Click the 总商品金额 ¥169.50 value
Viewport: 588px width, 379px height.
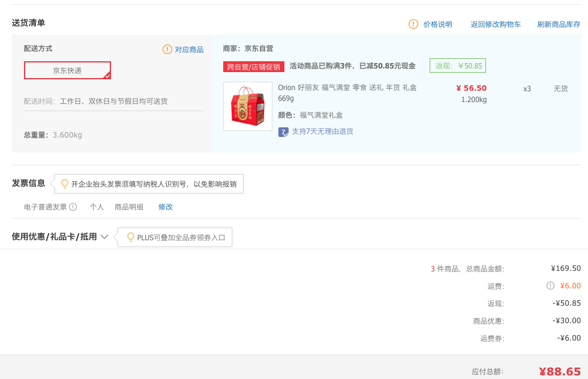566,268
